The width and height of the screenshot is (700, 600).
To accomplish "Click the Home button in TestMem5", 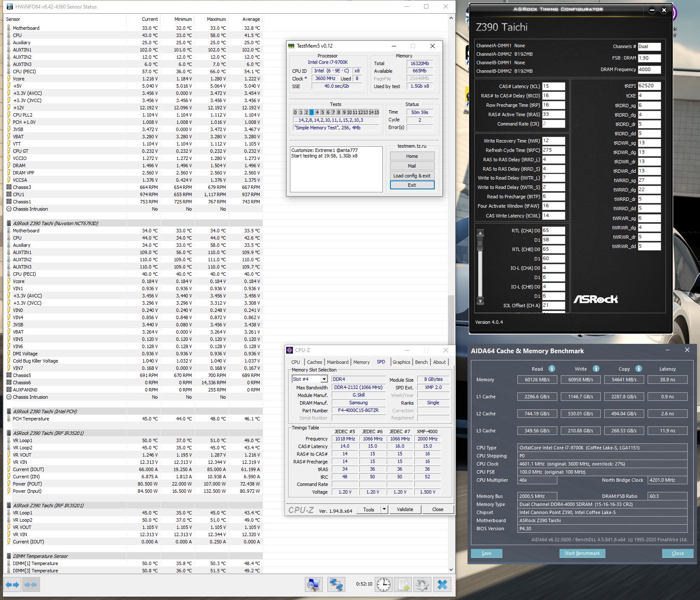I will click(x=412, y=156).
